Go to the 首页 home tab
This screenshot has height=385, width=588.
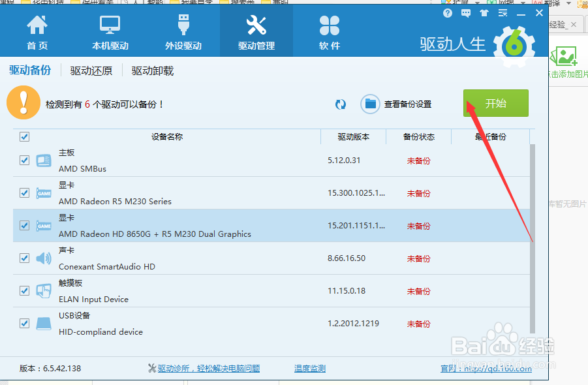(37, 32)
